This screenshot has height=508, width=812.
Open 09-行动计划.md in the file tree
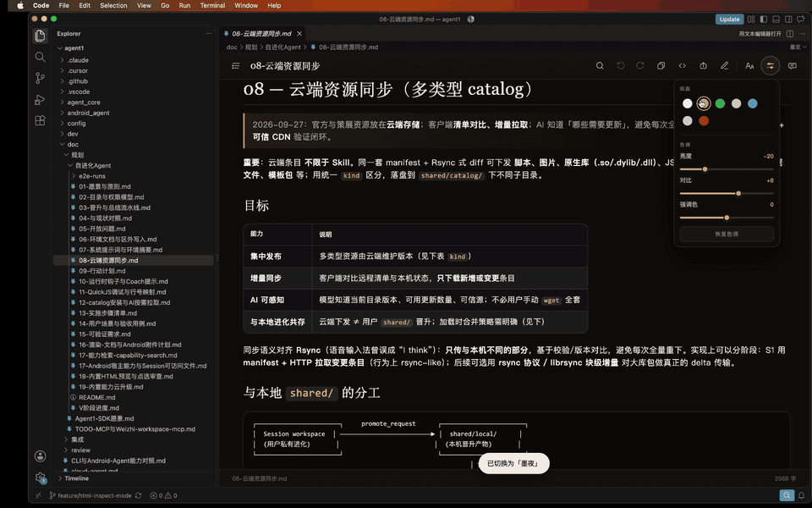click(102, 271)
